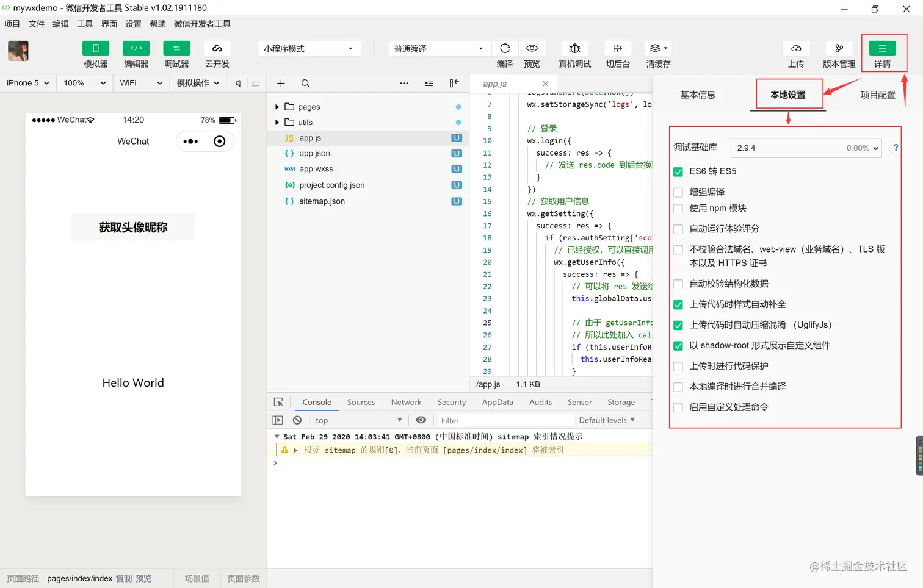Start real device debugging (真机调试)

coord(575,48)
